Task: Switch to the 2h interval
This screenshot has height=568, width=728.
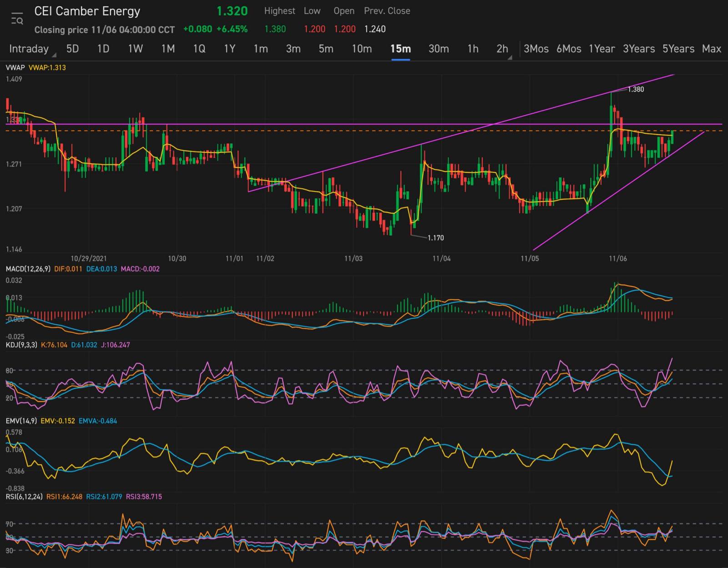Action: pos(502,49)
